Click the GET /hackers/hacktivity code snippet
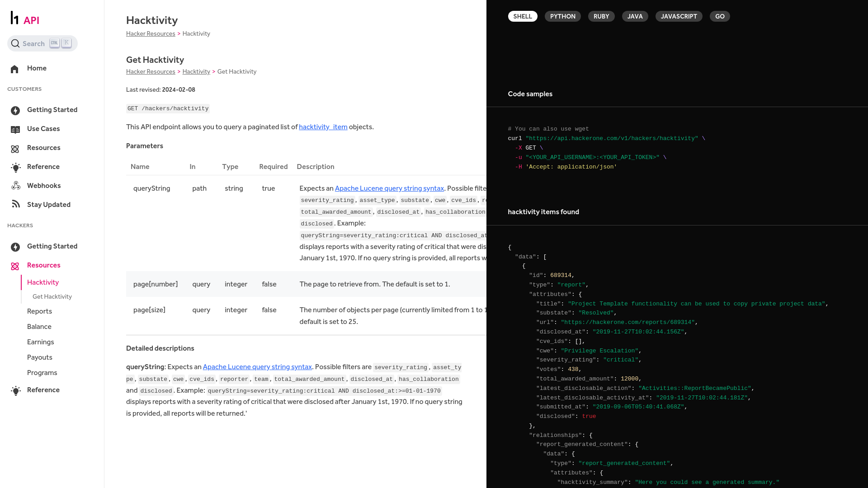The width and height of the screenshot is (868, 488). [x=168, y=108]
